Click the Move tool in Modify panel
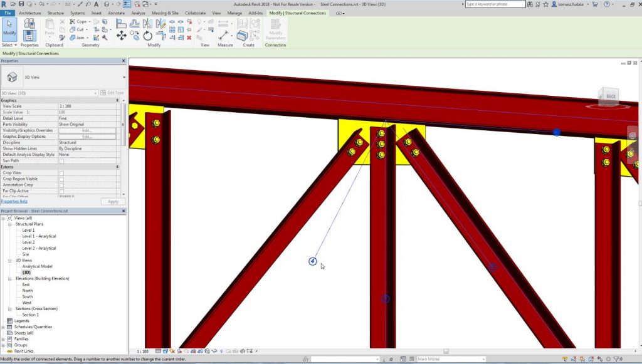 tap(122, 36)
